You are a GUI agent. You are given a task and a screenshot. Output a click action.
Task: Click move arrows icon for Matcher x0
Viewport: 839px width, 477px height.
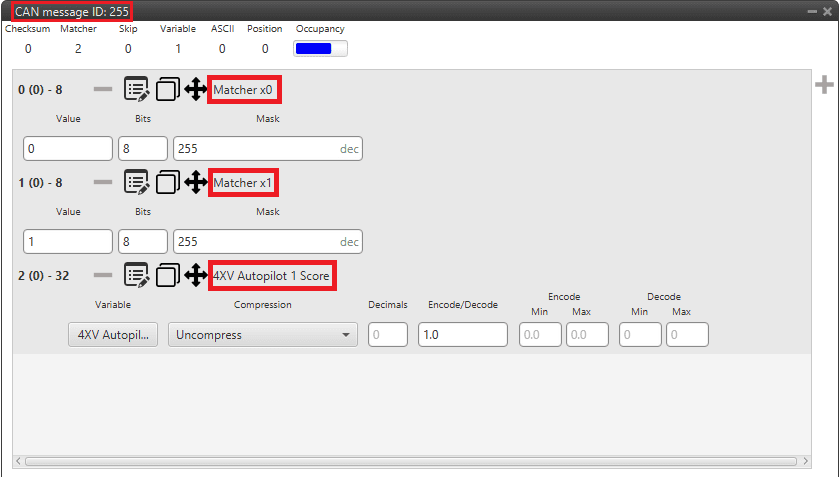coord(196,90)
